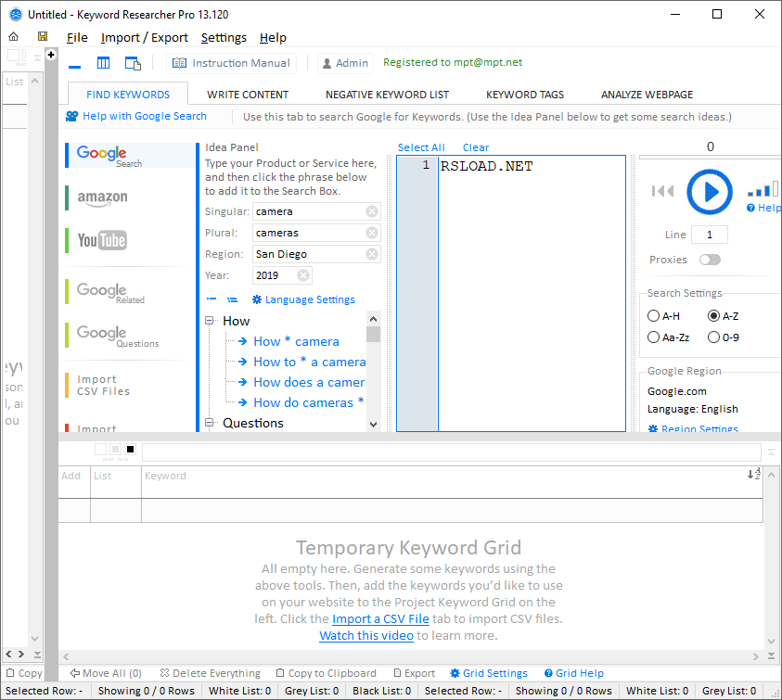The image size is (782, 700).
Task: Click the yellow save disk icon
Action: 43,36
